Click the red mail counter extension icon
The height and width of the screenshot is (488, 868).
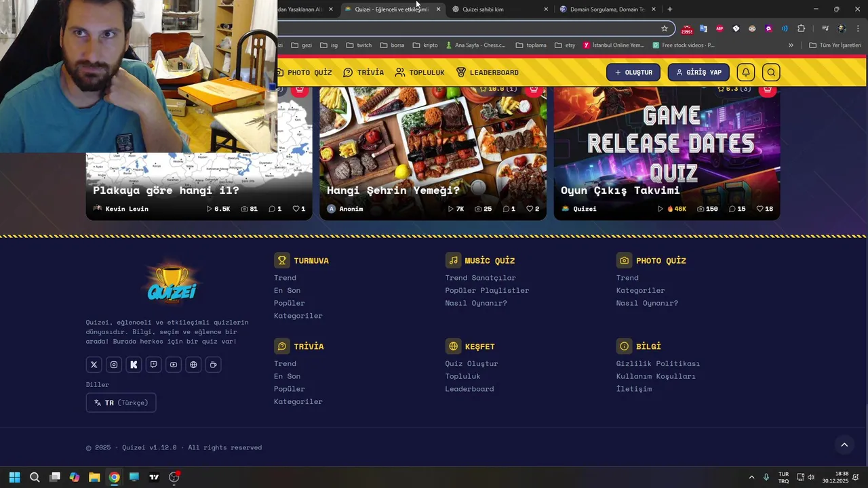(x=687, y=29)
